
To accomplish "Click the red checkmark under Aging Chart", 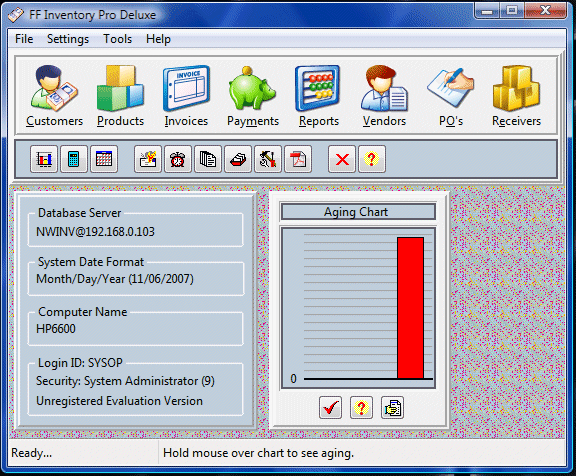I will click(x=331, y=407).
